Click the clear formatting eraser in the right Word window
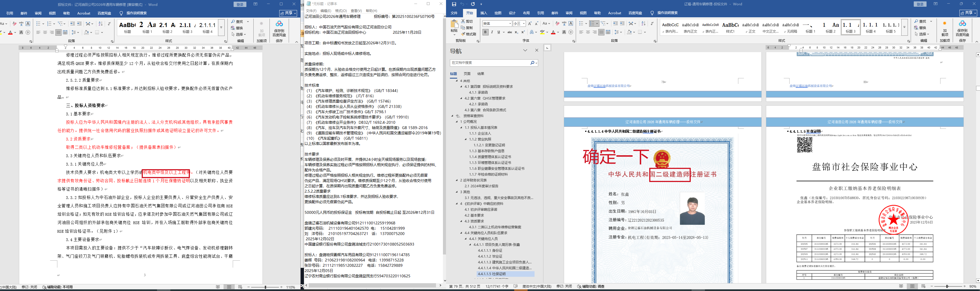Viewport: 980px width, 291px height. (x=557, y=24)
